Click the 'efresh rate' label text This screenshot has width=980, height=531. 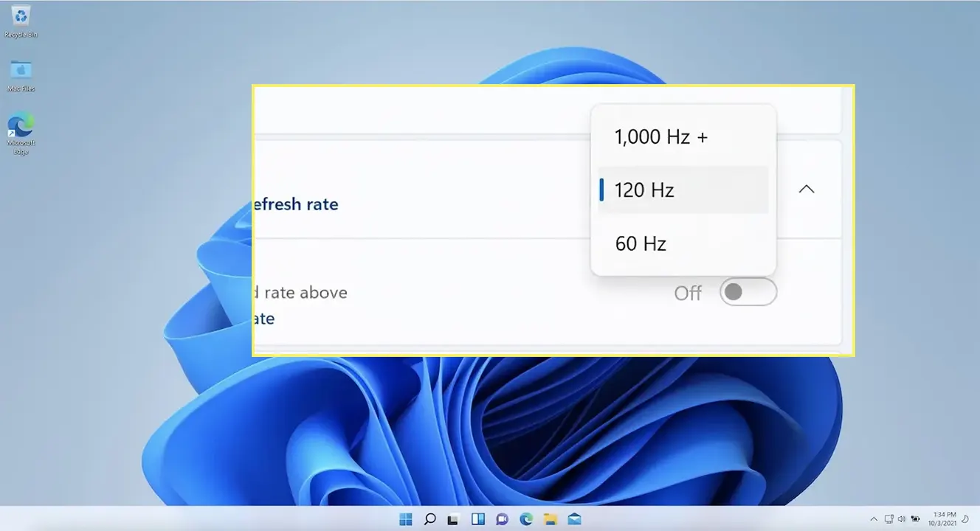(295, 204)
